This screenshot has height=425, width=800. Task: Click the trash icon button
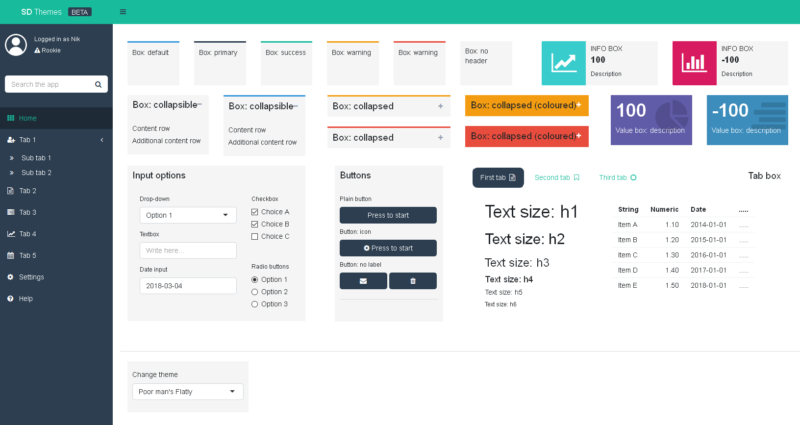click(x=413, y=281)
